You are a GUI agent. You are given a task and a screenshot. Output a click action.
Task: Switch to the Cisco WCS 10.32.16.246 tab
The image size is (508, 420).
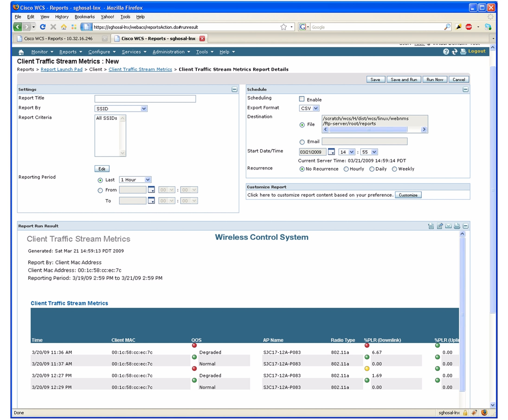58,38
